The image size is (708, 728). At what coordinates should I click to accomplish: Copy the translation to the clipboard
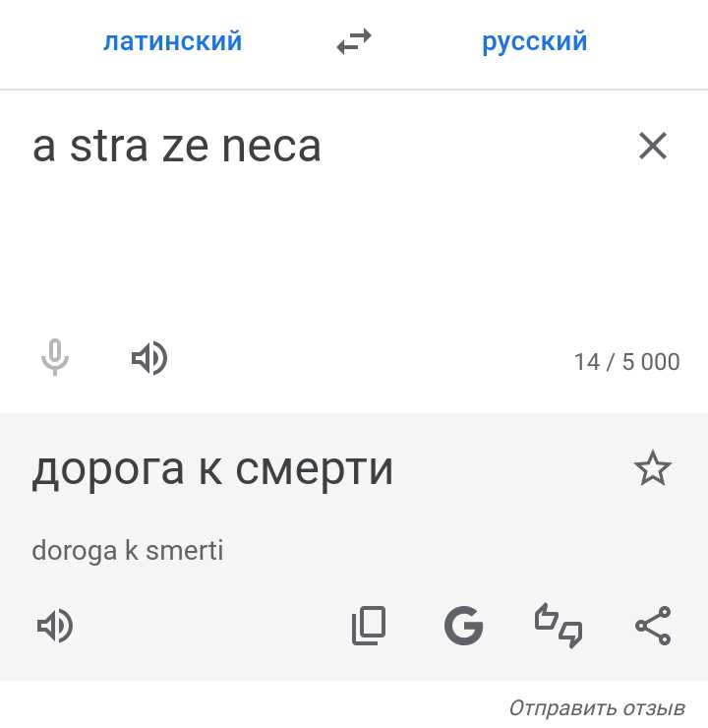click(x=369, y=626)
